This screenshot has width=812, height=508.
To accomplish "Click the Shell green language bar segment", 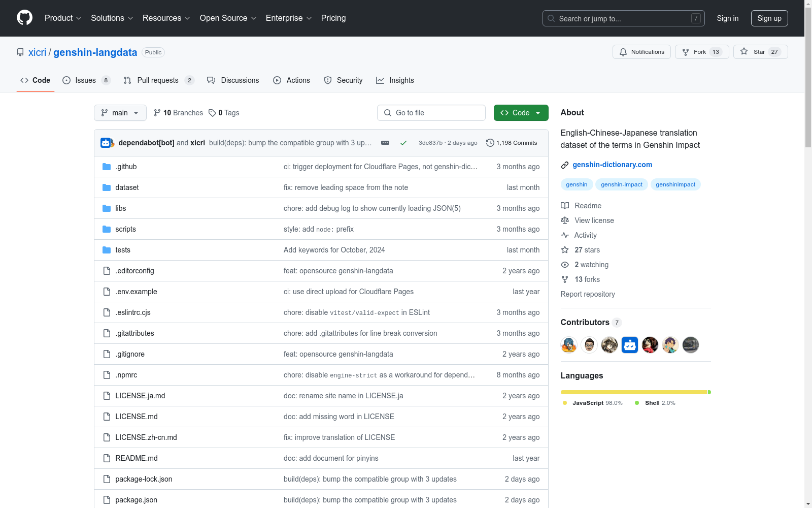I will [x=709, y=392].
